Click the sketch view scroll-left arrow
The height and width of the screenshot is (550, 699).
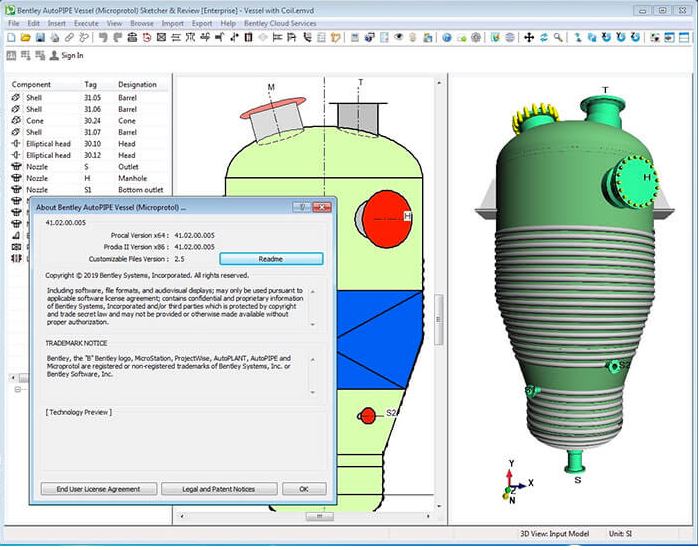pyautogui.click(x=181, y=516)
